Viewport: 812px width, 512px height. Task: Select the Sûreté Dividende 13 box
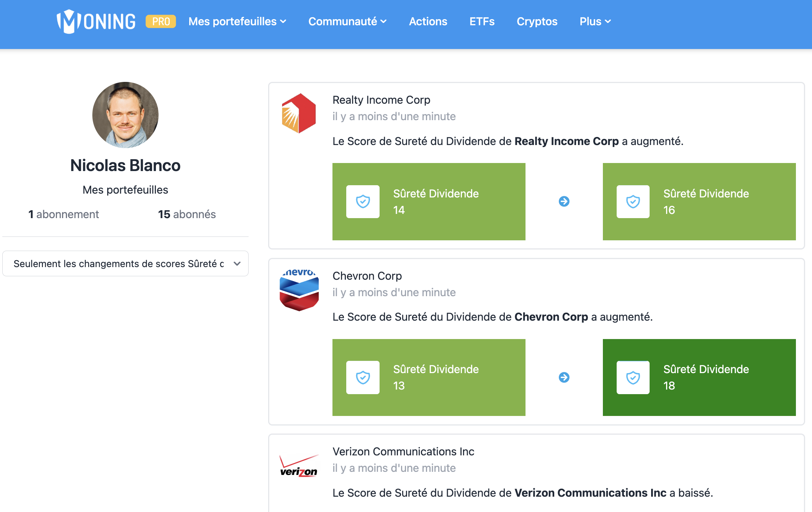coord(429,377)
